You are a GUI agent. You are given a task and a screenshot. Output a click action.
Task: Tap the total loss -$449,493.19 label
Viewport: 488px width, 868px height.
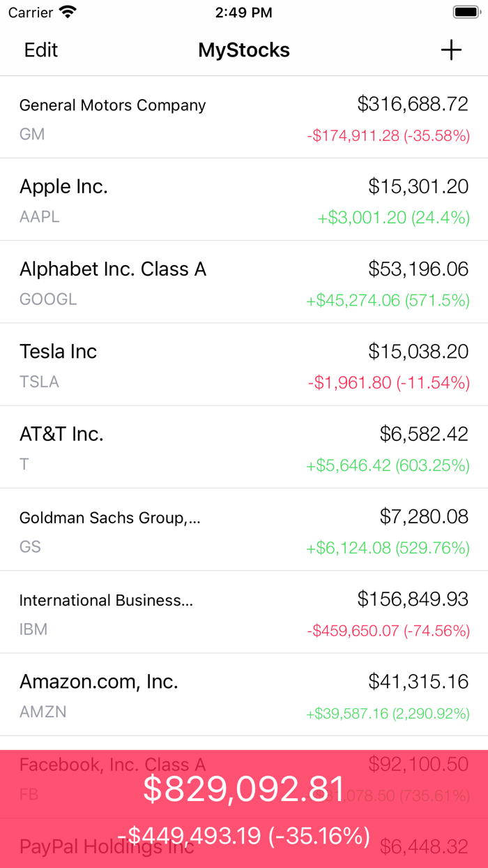click(x=244, y=832)
